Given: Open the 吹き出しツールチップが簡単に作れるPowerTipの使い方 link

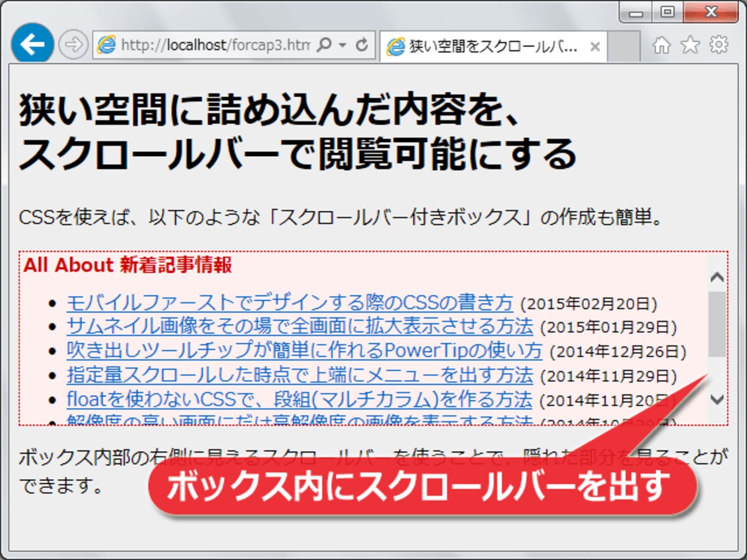Looking at the screenshot, I should (304, 350).
